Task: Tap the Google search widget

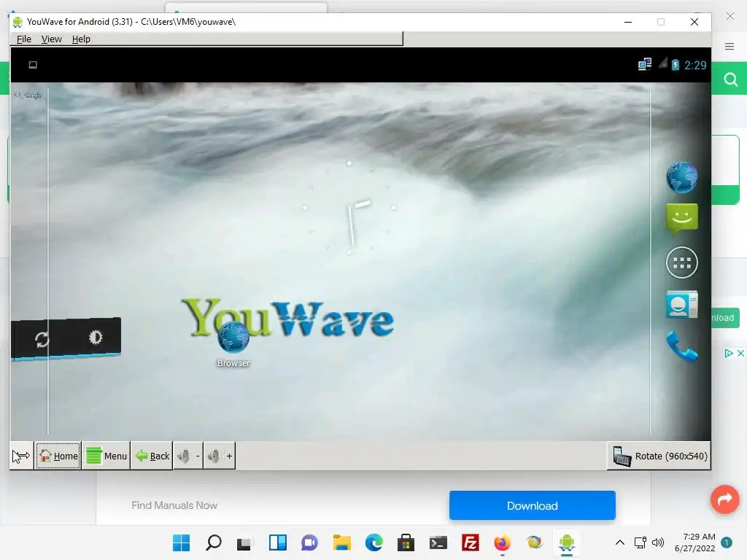Action: 28,96
